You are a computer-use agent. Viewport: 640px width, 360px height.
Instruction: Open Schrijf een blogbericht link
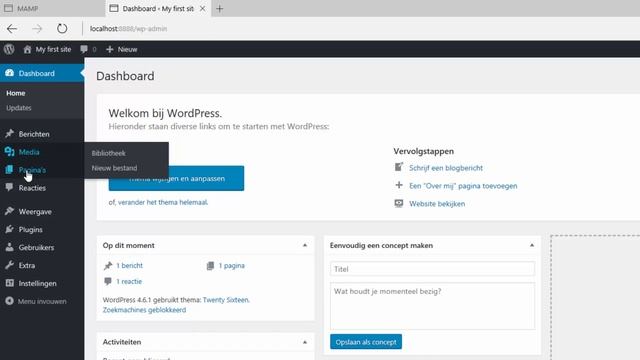tap(446, 168)
